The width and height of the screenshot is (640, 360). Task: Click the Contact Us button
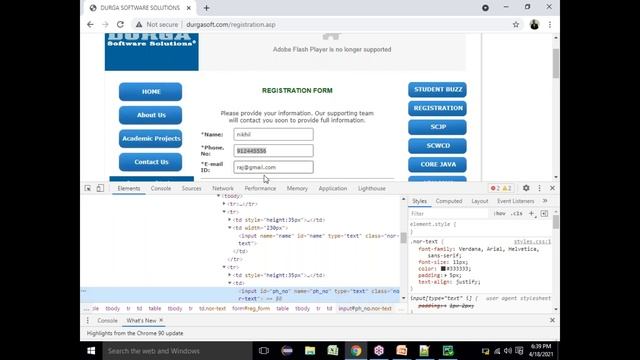151,162
